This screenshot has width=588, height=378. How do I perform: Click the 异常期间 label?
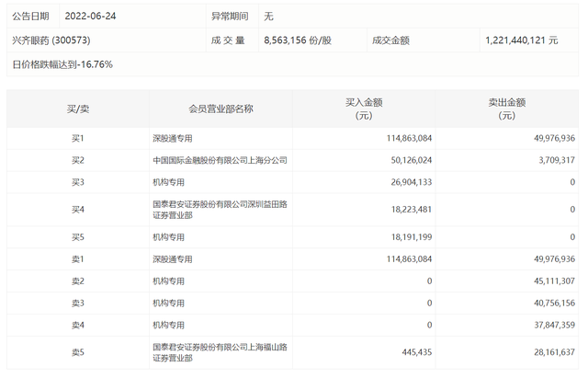(x=230, y=17)
